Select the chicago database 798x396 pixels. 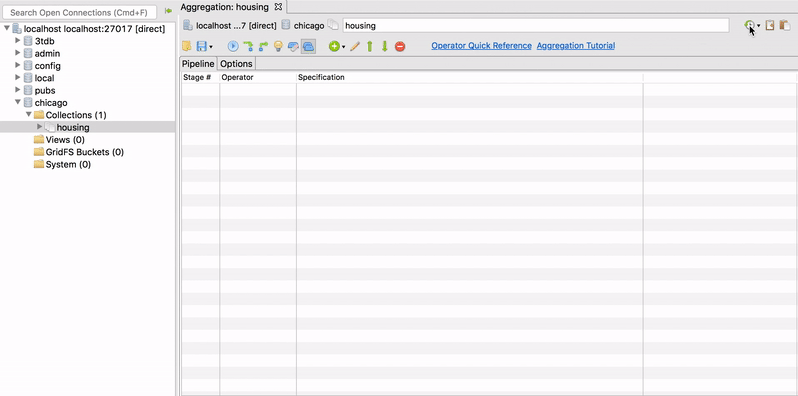[51, 103]
